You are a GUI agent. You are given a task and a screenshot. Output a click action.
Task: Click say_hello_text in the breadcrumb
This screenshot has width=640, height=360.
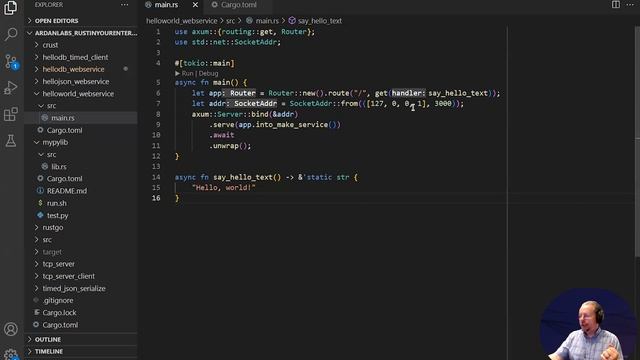coord(320,21)
